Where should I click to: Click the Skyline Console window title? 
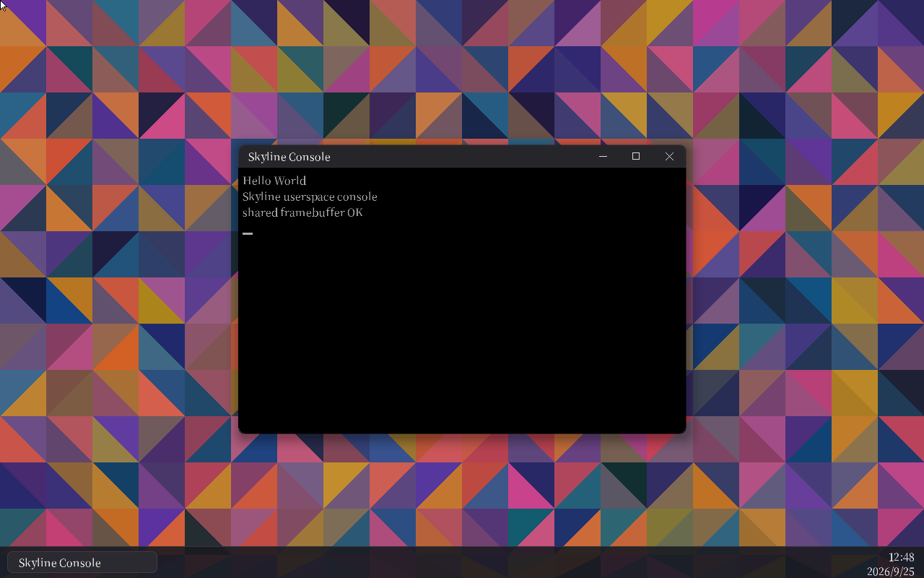[x=289, y=157]
